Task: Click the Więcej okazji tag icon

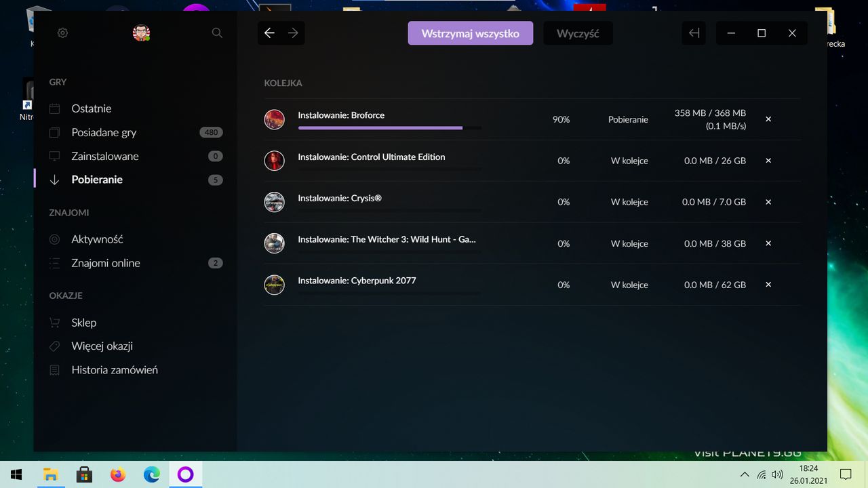Action: [55, 346]
